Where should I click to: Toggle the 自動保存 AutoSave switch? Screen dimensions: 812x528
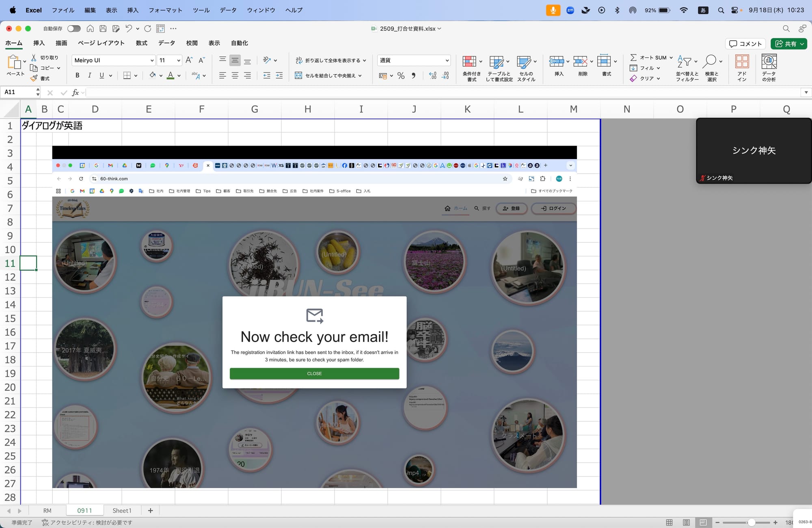[x=74, y=28]
